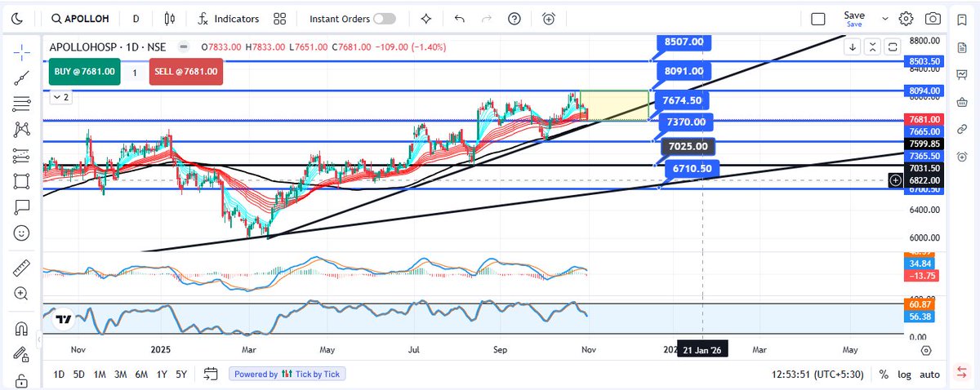Select the text annotation tool

[22, 206]
